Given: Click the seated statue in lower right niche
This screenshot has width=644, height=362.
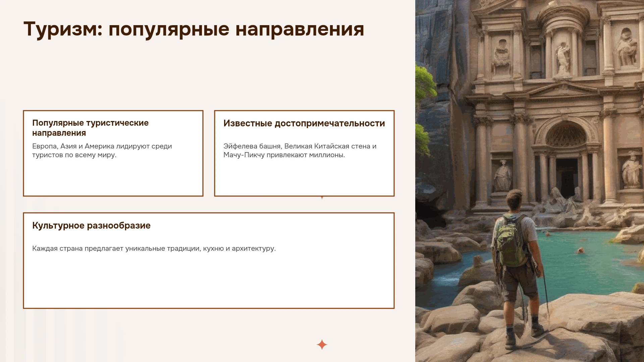Looking at the screenshot, I should [x=631, y=170].
